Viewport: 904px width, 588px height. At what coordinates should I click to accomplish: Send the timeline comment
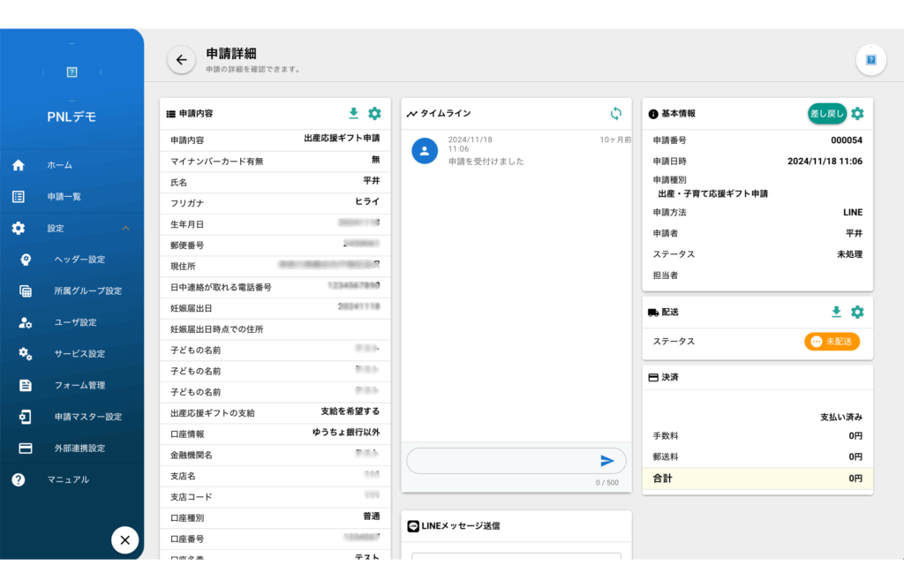click(606, 461)
